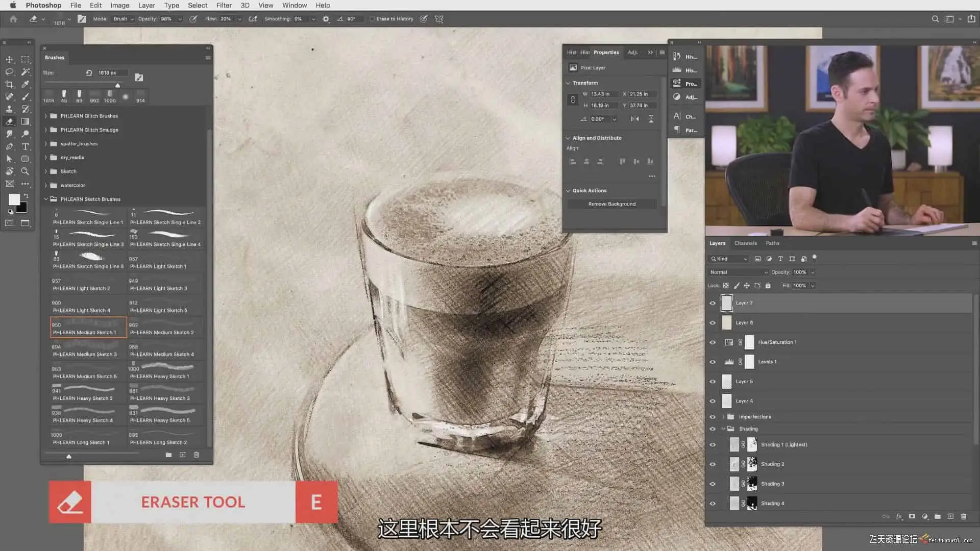
Task: Click the delete layer trash icon
Action: [963, 516]
